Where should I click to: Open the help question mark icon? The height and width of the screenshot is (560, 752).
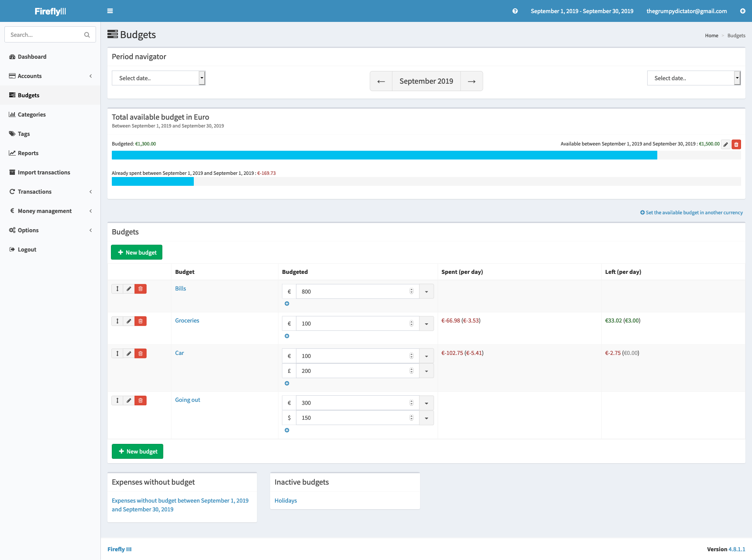[x=515, y=11]
